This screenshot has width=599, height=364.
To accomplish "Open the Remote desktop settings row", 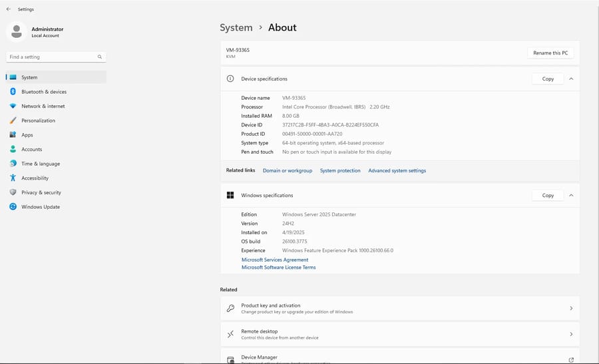I will click(399, 334).
